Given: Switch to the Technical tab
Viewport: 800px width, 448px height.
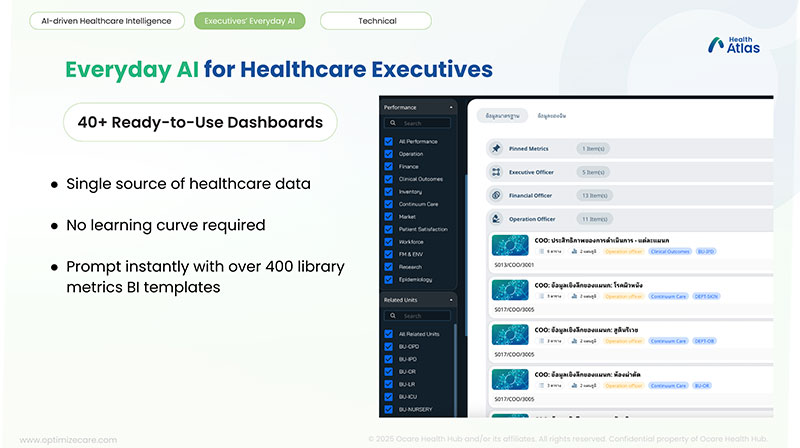Looking at the screenshot, I should (376, 21).
